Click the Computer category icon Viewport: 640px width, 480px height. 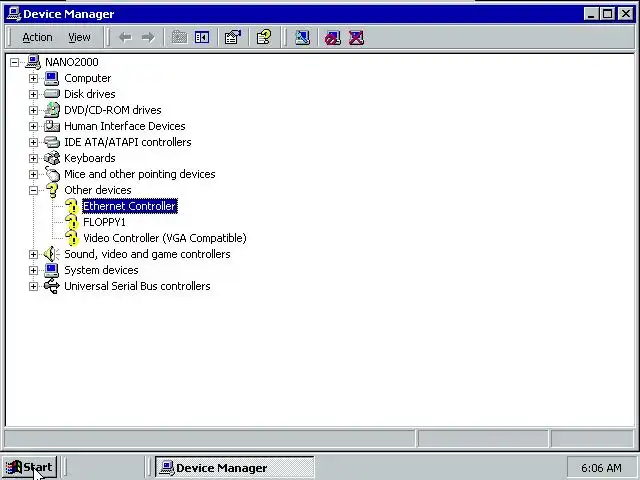click(x=51, y=78)
